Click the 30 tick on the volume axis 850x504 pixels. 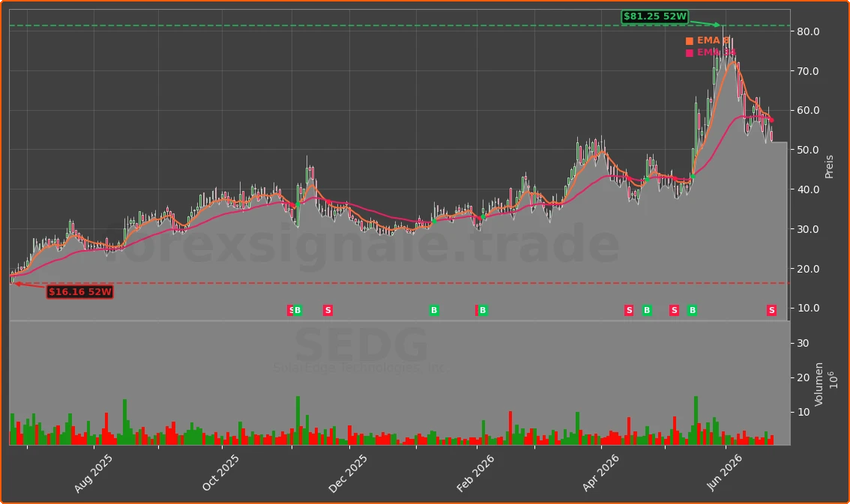803,343
